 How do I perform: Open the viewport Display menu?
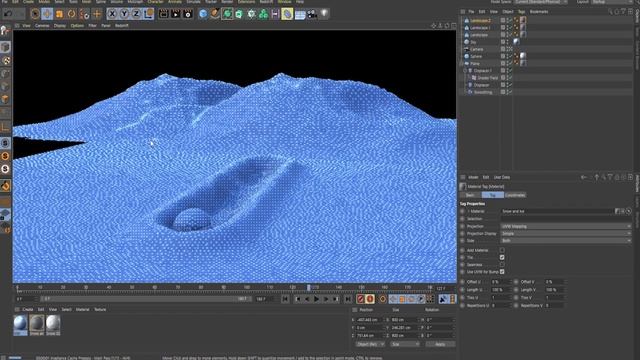pyautogui.click(x=60, y=25)
